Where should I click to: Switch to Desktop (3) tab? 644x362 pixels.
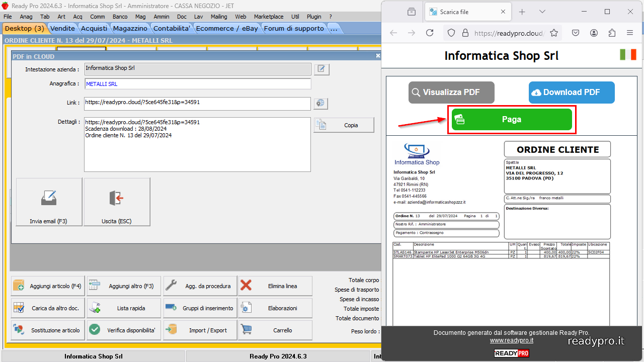coord(25,29)
